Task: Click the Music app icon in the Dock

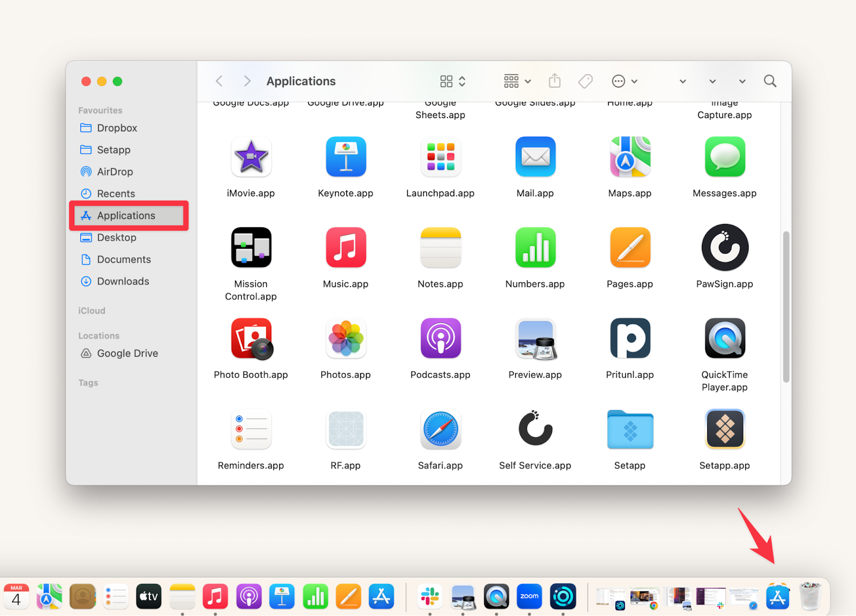Action: (216, 596)
